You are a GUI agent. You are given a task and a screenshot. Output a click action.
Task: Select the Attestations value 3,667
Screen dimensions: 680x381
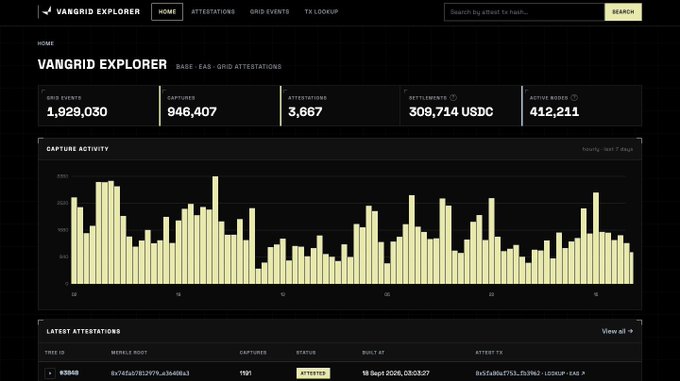tap(305, 112)
